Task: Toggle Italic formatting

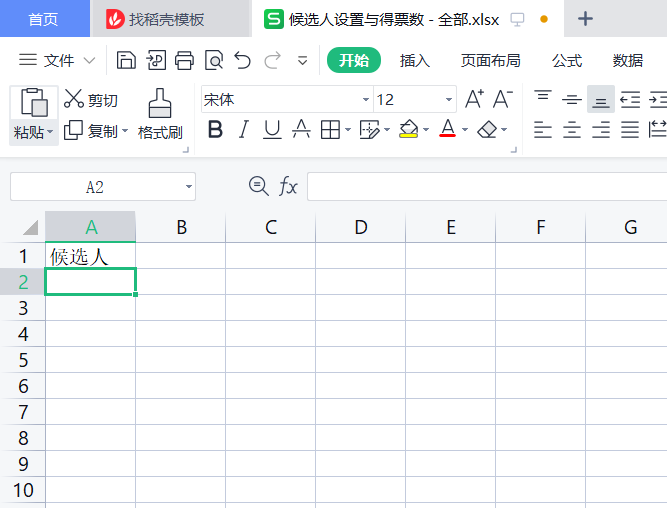Action: (x=243, y=129)
